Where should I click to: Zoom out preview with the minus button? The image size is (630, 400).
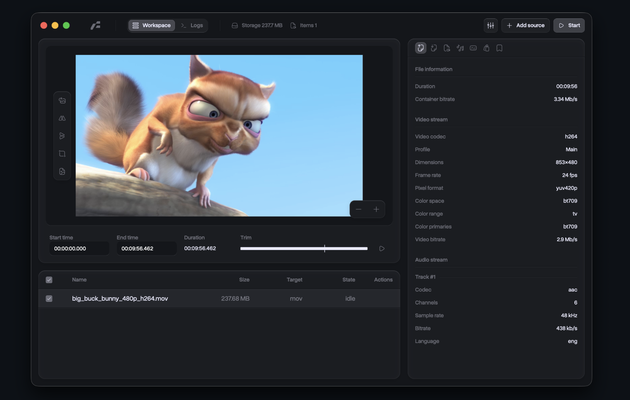click(x=358, y=209)
